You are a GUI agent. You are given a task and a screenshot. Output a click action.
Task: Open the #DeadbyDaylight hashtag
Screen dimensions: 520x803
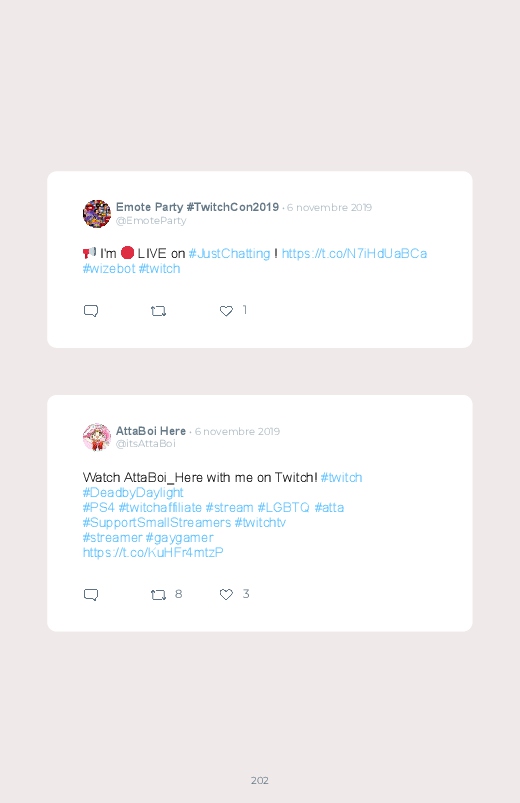133,493
